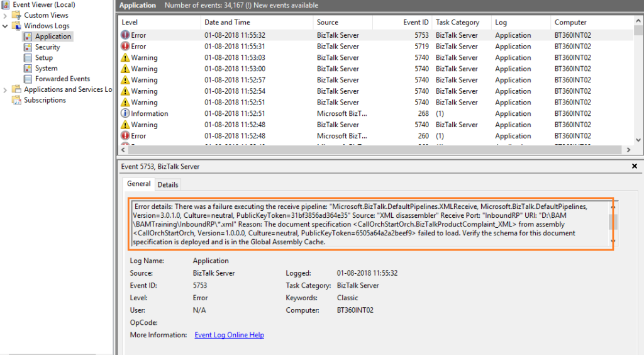
Task: Click the Windows Logs folder icon
Action: click(16, 26)
